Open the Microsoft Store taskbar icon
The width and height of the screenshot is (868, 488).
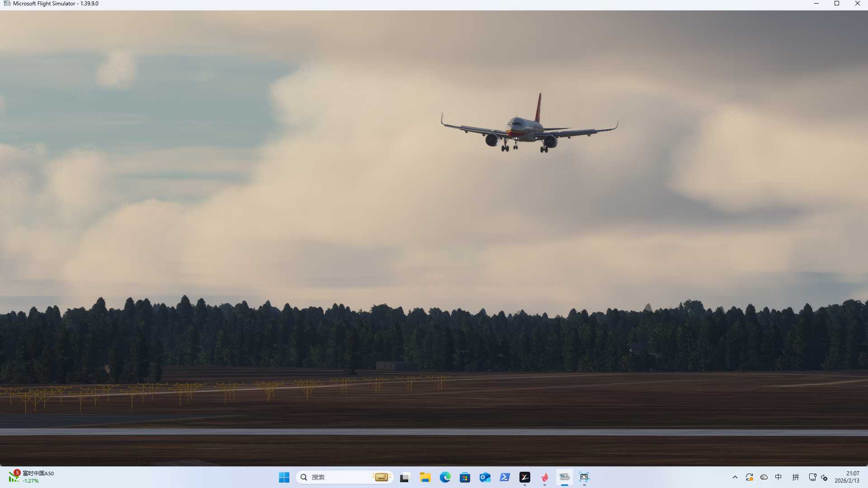point(465,477)
